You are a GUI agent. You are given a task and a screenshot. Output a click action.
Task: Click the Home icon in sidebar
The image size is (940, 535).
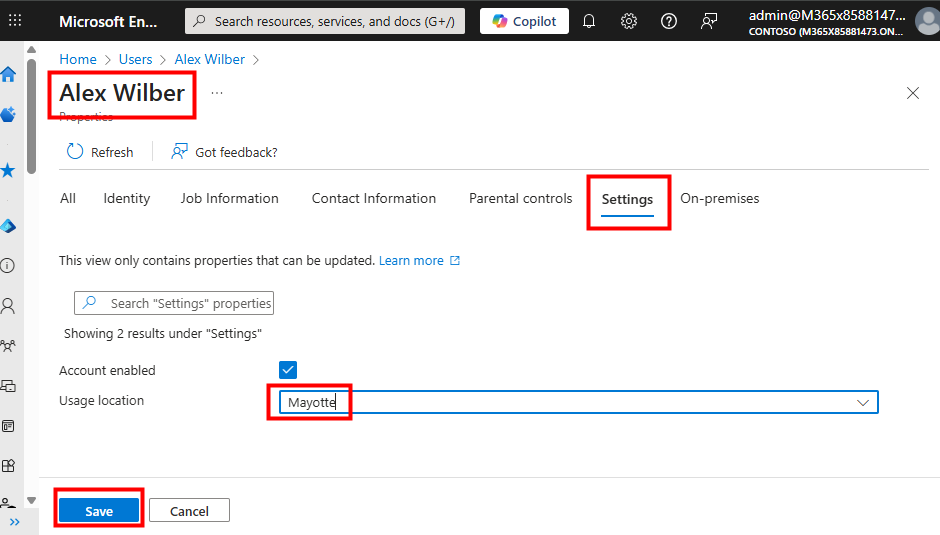[8, 74]
